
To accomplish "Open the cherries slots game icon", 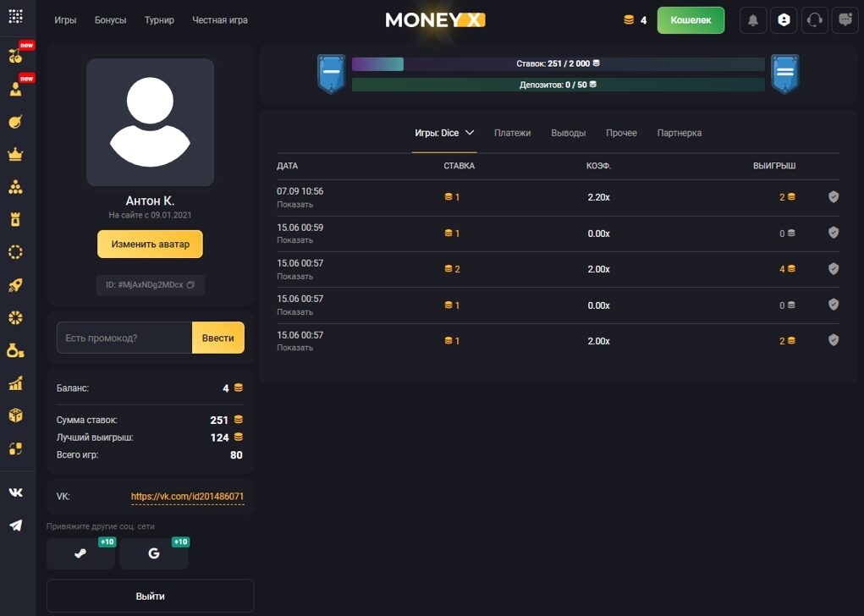I will [15, 56].
